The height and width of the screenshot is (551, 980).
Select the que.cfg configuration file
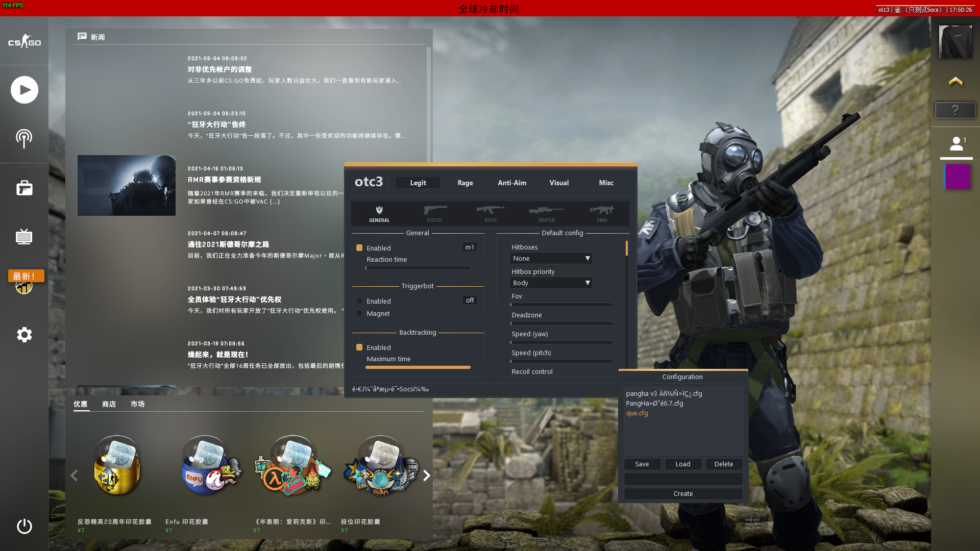(636, 413)
